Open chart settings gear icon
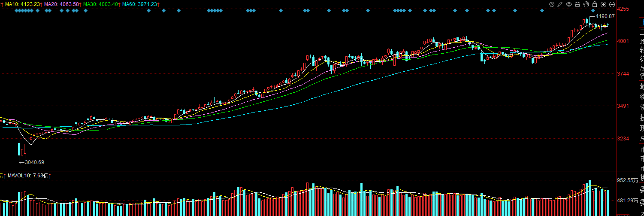The width and height of the screenshot is (644, 216). tap(552, 4)
